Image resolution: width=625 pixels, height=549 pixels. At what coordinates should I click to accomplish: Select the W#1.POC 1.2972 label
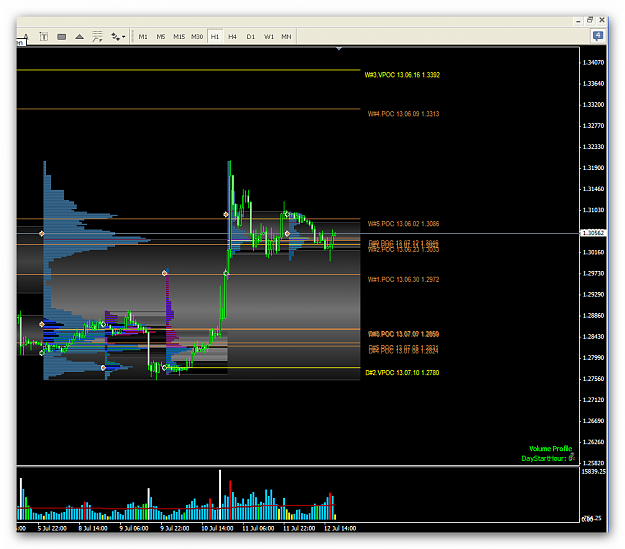403,279
